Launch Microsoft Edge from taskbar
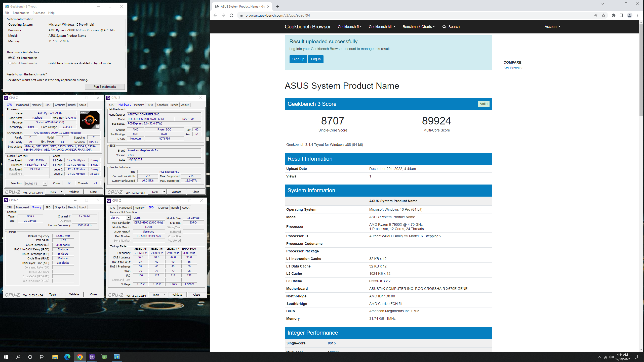 (x=67, y=357)
